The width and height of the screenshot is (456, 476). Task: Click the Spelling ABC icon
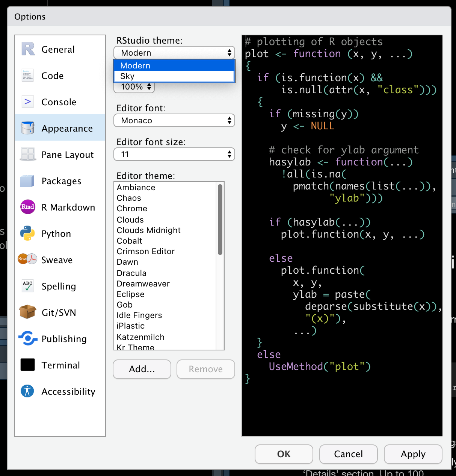pyautogui.click(x=27, y=286)
